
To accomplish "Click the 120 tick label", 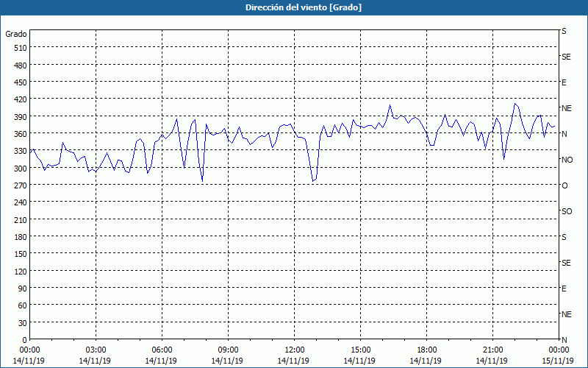I will click(21, 272).
